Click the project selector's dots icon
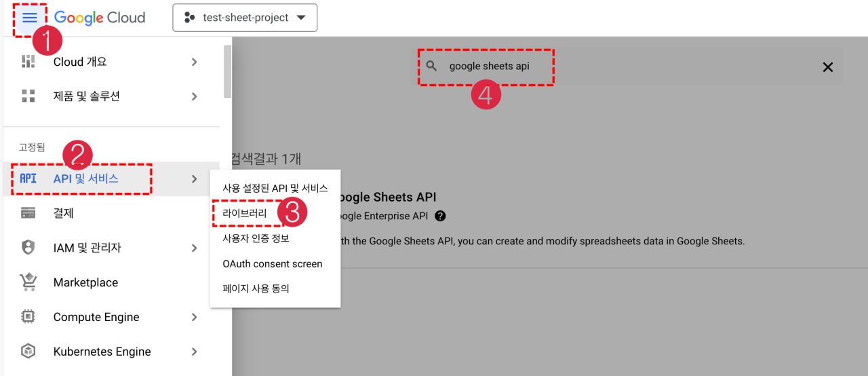 click(x=189, y=18)
